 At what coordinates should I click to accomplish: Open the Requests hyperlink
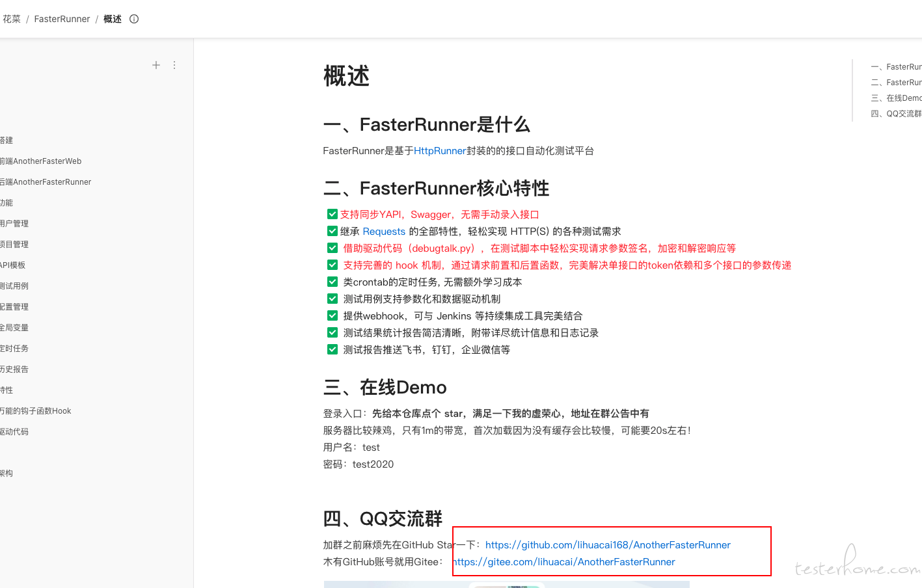(x=384, y=232)
